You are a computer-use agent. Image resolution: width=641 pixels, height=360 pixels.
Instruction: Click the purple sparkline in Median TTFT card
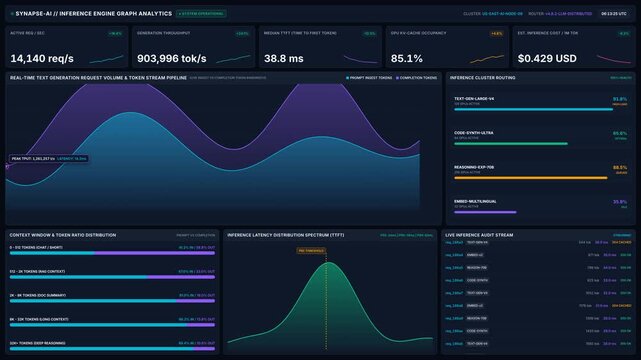pyautogui.click(x=360, y=59)
